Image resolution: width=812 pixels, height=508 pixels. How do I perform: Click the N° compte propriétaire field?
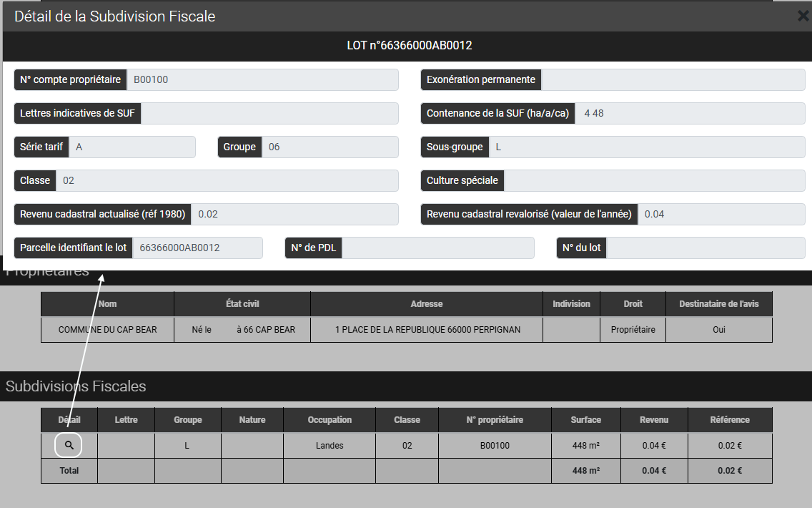point(262,79)
